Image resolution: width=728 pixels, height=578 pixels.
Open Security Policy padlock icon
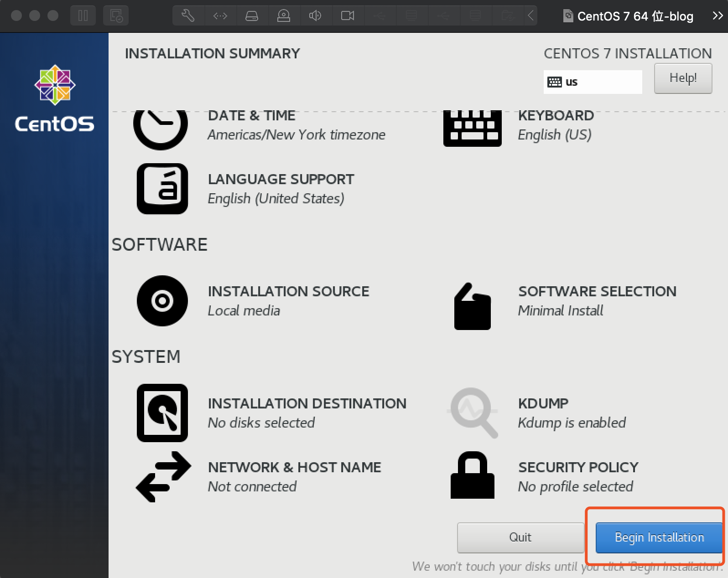473,475
